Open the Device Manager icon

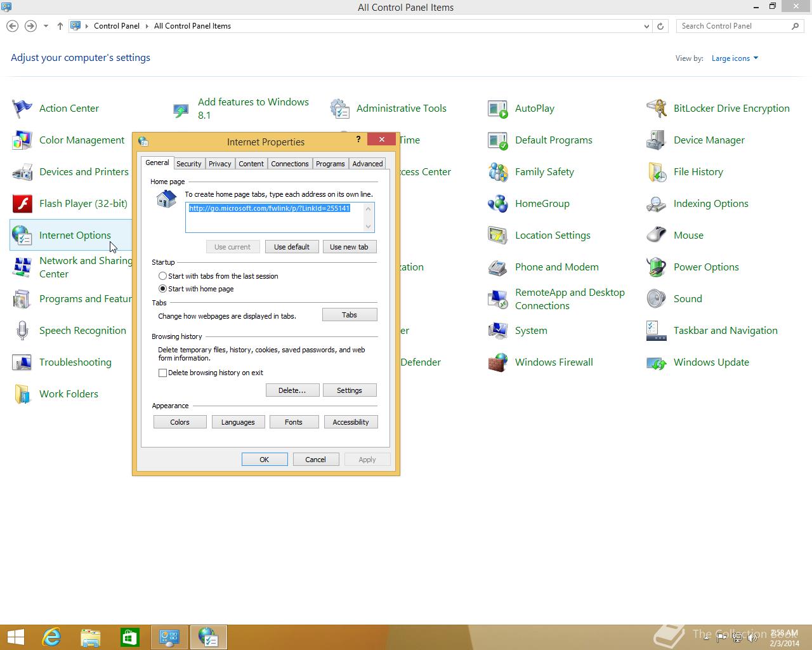tap(657, 140)
